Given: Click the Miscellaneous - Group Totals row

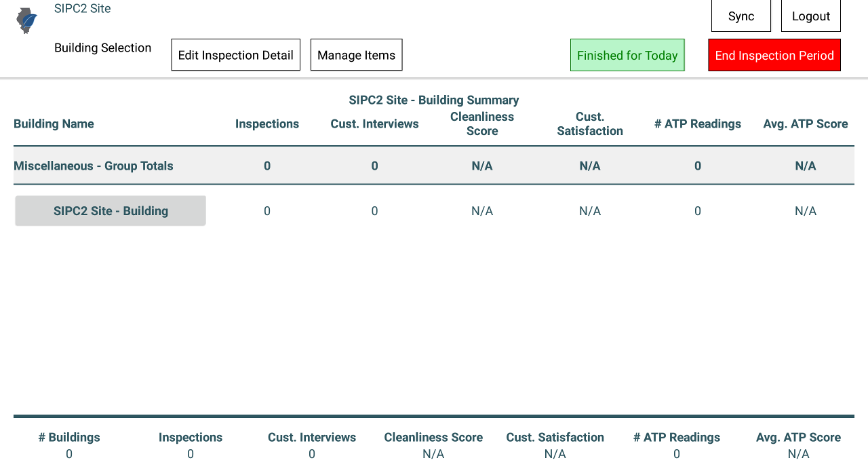Looking at the screenshot, I should point(94,166).
